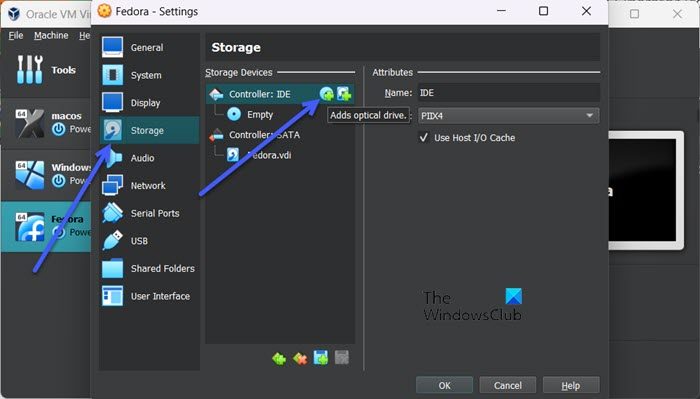Click the Cancel button
Image resolution: width=700 pixels, height=399 pixels.
click(x=508, y=385)
